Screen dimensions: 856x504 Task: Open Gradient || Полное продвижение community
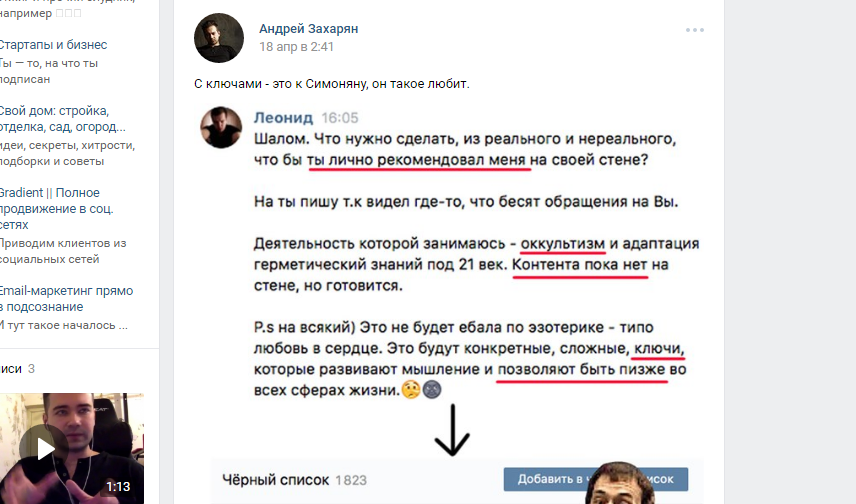click(x=56, y=209)
